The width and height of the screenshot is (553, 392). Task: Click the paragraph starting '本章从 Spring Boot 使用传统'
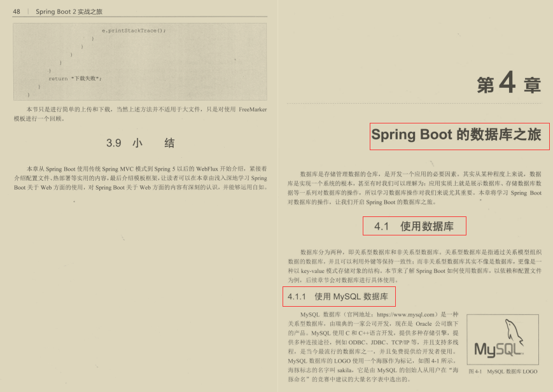pyautogui.click(x=141, y=178)
